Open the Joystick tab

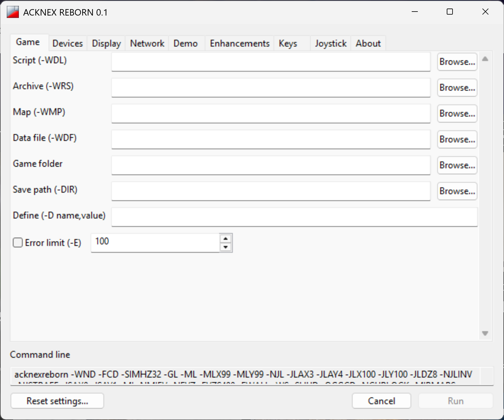click(x=331, y=43)
